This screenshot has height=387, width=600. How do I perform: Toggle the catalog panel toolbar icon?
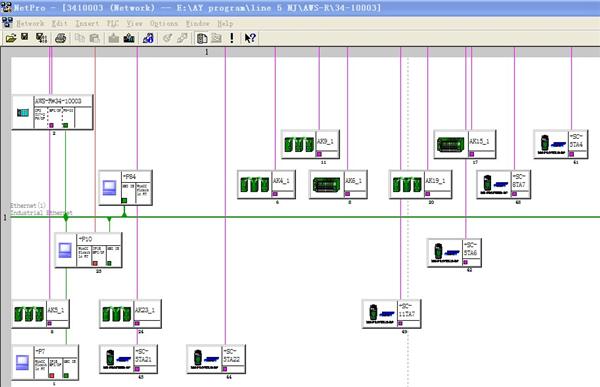pyautogui.click(x=202, y=38)
